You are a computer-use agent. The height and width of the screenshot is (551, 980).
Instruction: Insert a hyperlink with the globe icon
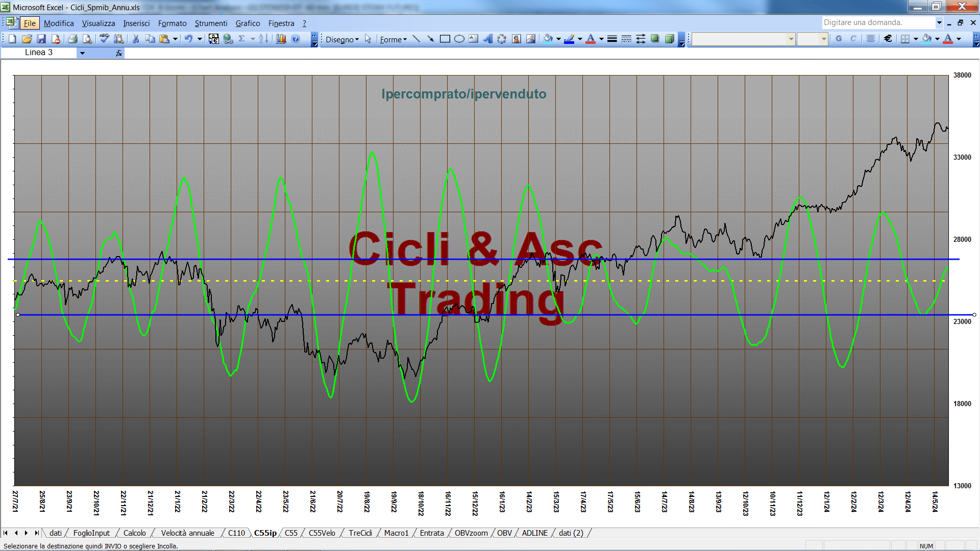[228, 39]
